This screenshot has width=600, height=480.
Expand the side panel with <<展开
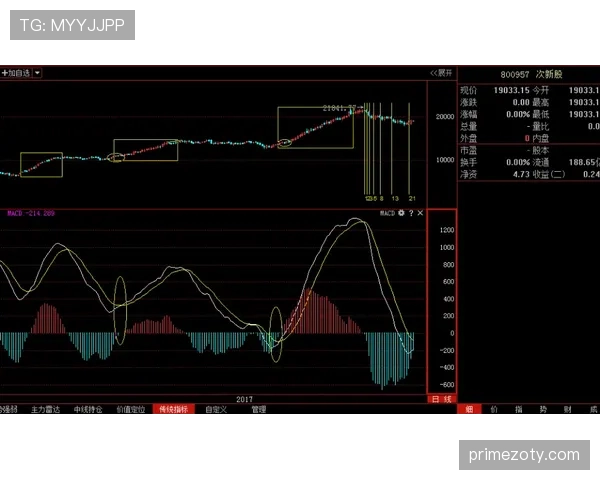(x=441, y=73)
